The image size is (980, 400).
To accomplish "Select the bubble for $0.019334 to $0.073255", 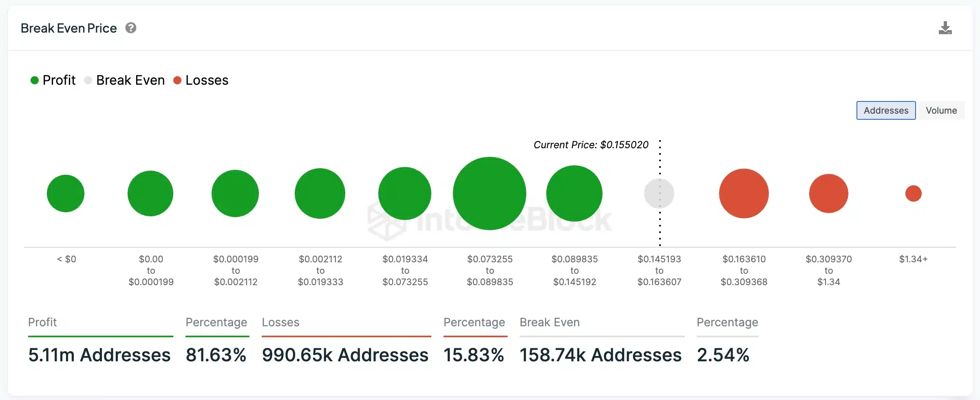I will [405, 193].
